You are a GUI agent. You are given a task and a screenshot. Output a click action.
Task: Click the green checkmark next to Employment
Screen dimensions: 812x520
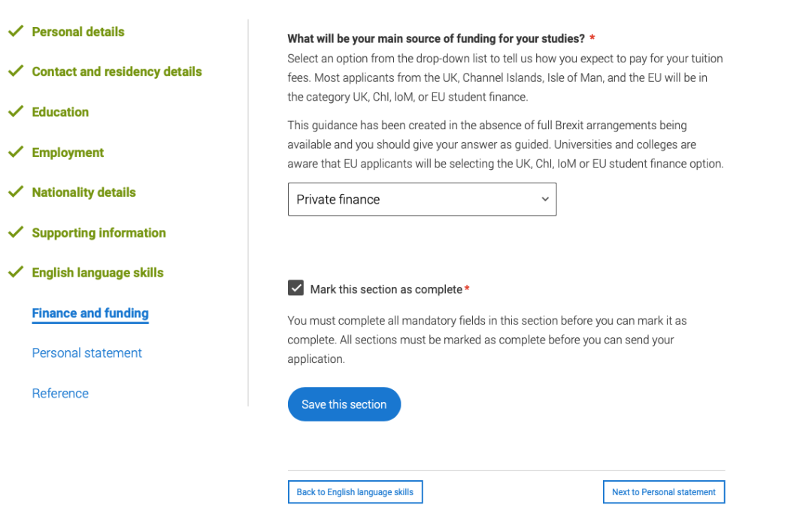coord(15,153)
